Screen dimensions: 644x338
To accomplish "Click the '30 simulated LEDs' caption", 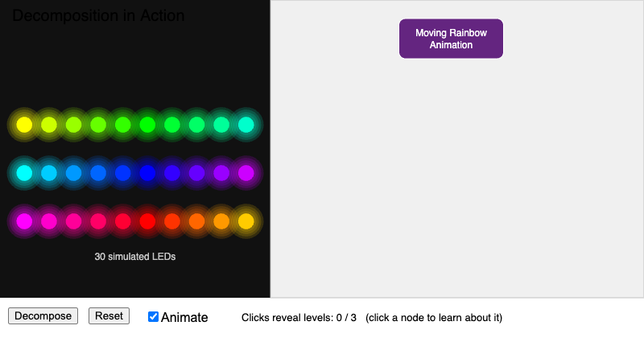I will pos(135,257).
